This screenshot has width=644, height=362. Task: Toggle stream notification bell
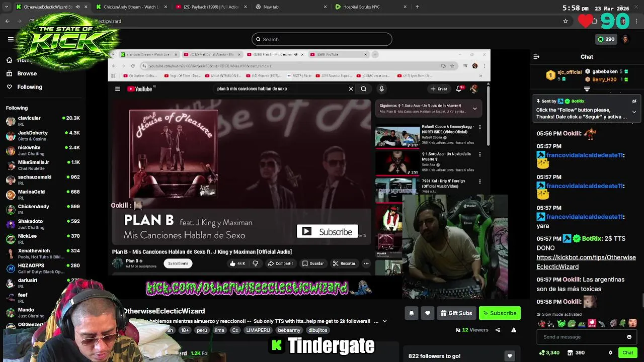(412, 313)
